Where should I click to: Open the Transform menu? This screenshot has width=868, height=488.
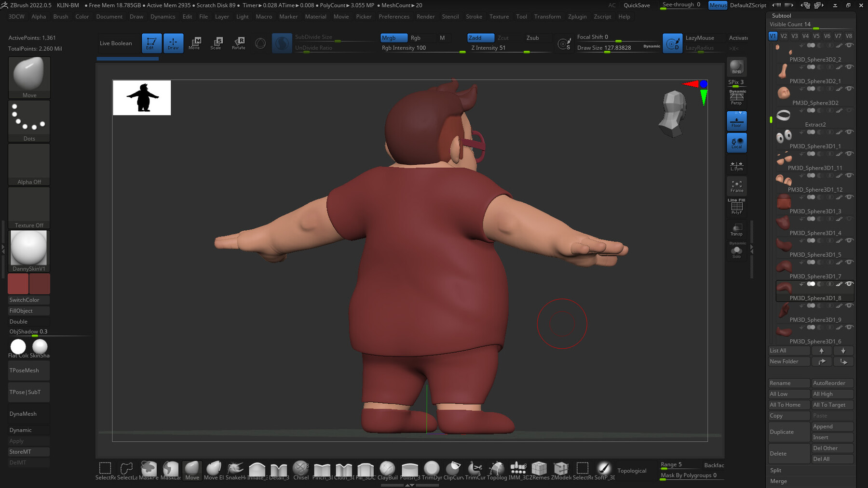point(547,16)
